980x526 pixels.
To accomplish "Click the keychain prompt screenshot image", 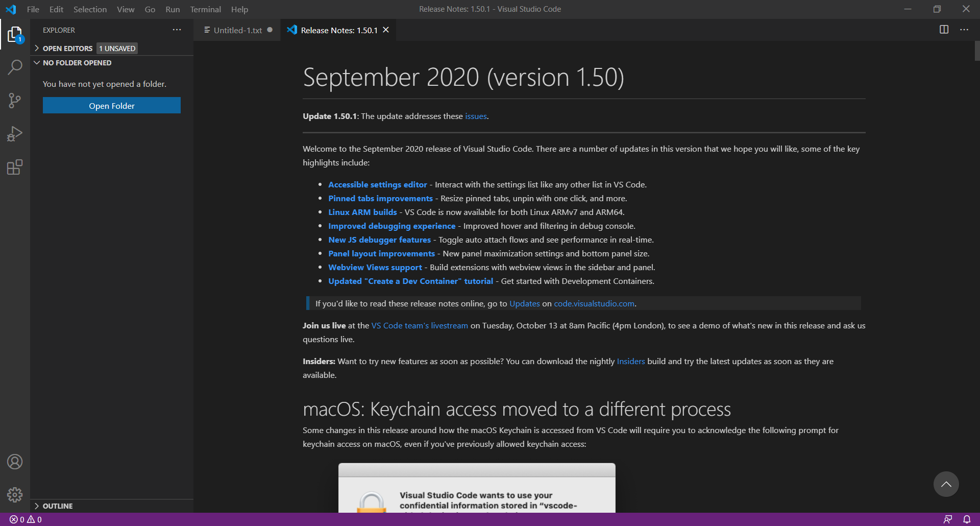I will point(477,488).
